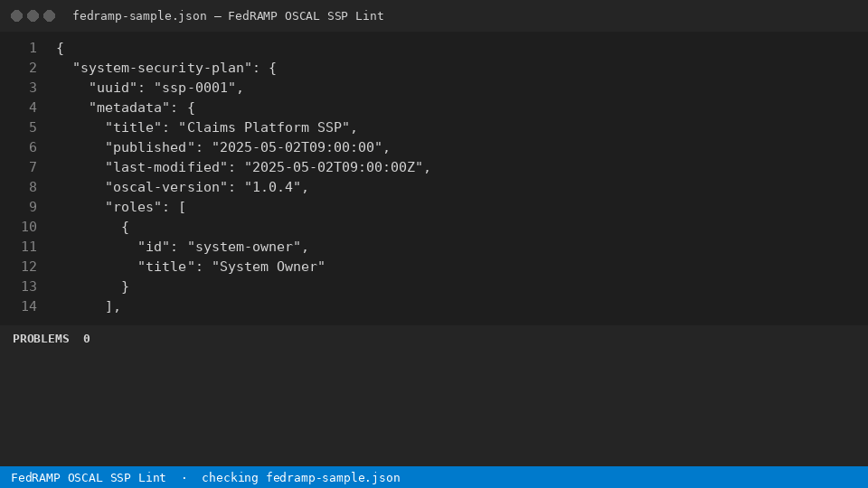Click the "published" key
Image resolution: width=868 pixels, height=488 pixels.
pos(150,147)
